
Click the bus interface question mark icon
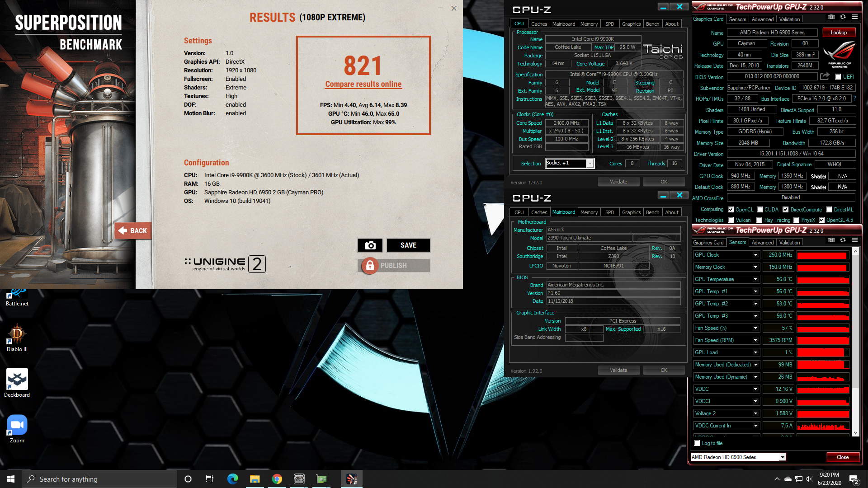coord(854,99)
